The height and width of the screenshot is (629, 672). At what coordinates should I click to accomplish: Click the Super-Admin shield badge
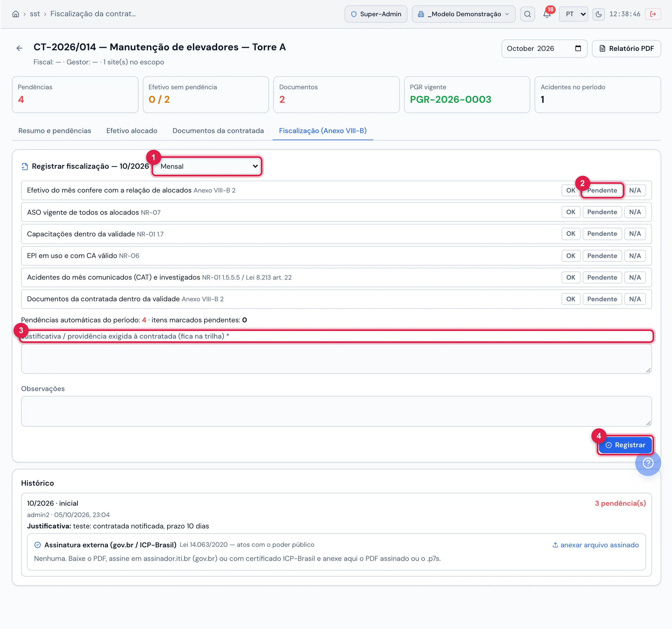pyautogui.click(x=375, y=14)
